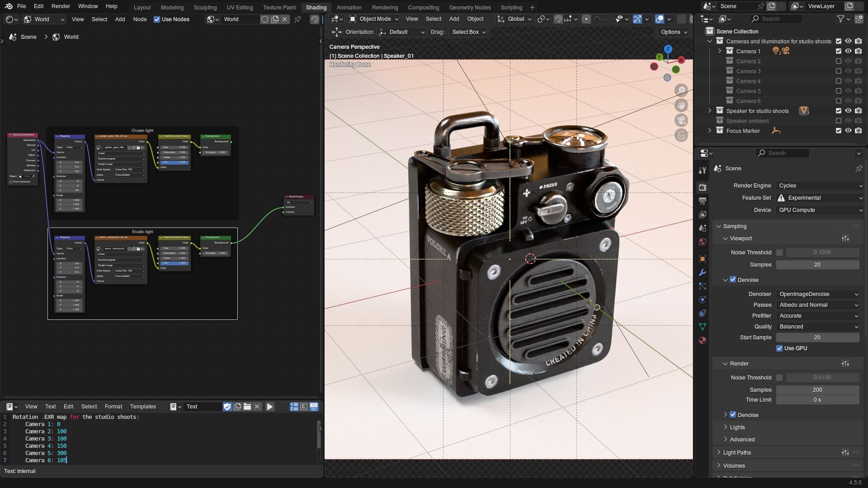Click the hand pan view icon in viewport
Image resolution: width=868 pixels, height=488 pixels.
681,105
